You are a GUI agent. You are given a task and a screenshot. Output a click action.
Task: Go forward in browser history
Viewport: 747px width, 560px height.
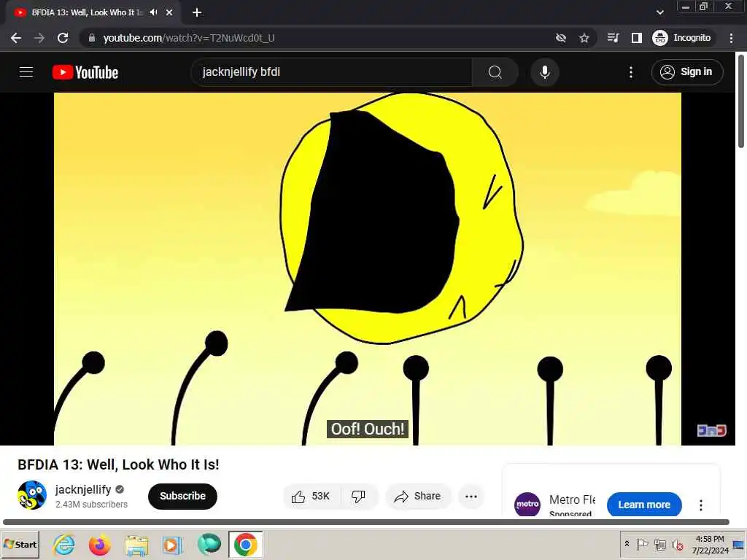point(39,38)
